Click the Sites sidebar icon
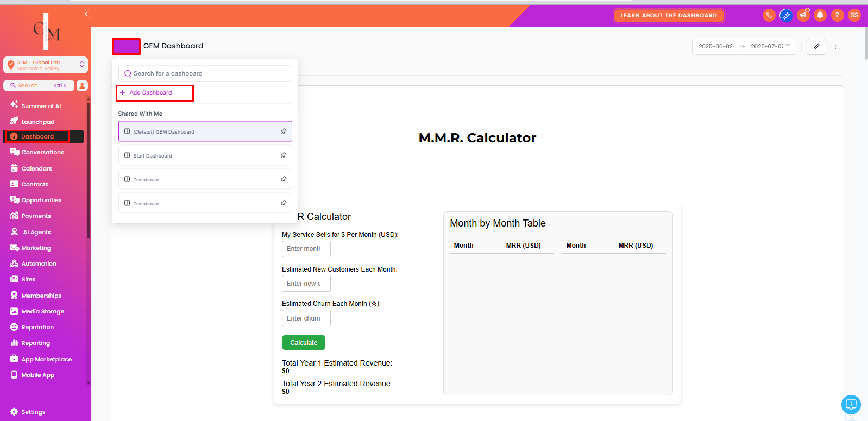The image size is (868, 421). [14, 279]
